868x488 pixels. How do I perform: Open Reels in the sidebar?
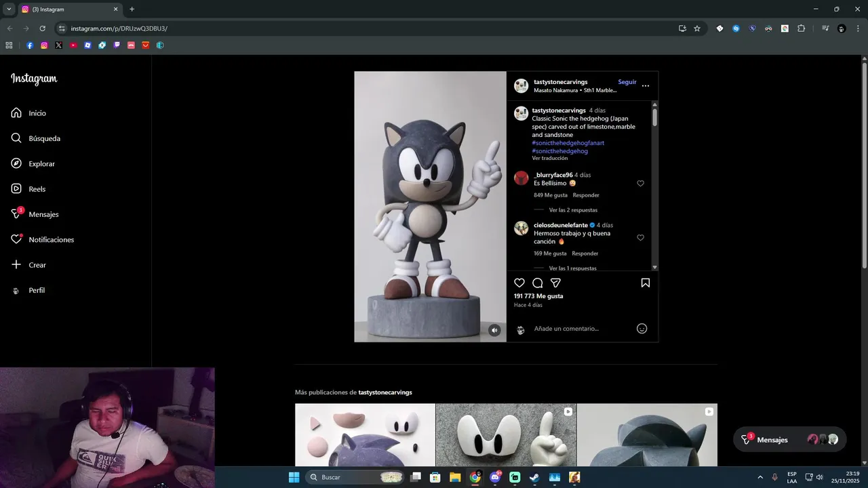(x=28, y=189)
